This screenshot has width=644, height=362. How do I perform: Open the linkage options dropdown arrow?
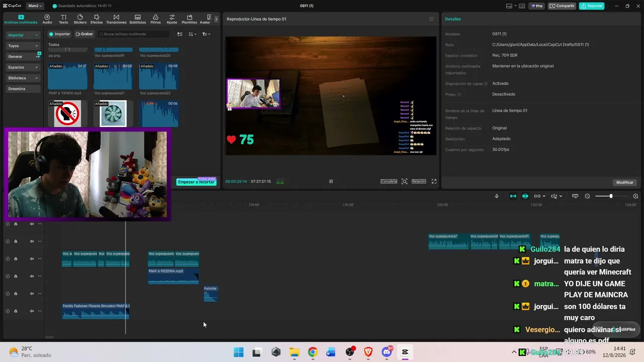tap(544, 196)
